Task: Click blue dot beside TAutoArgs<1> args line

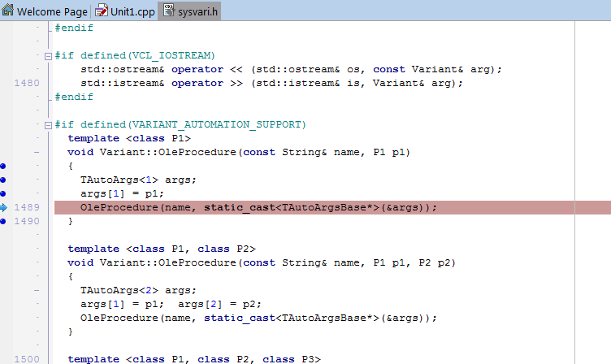Action: [x=4, y=180]
